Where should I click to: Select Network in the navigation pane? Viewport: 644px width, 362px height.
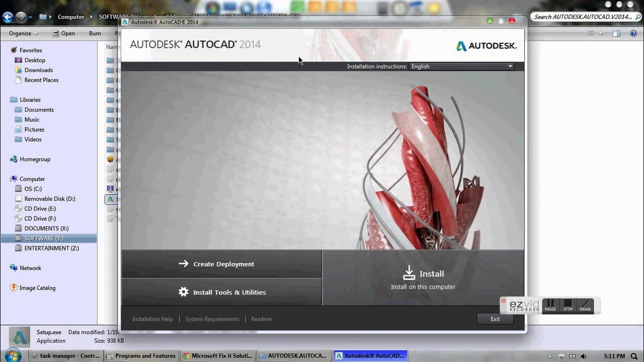(30, 268)
